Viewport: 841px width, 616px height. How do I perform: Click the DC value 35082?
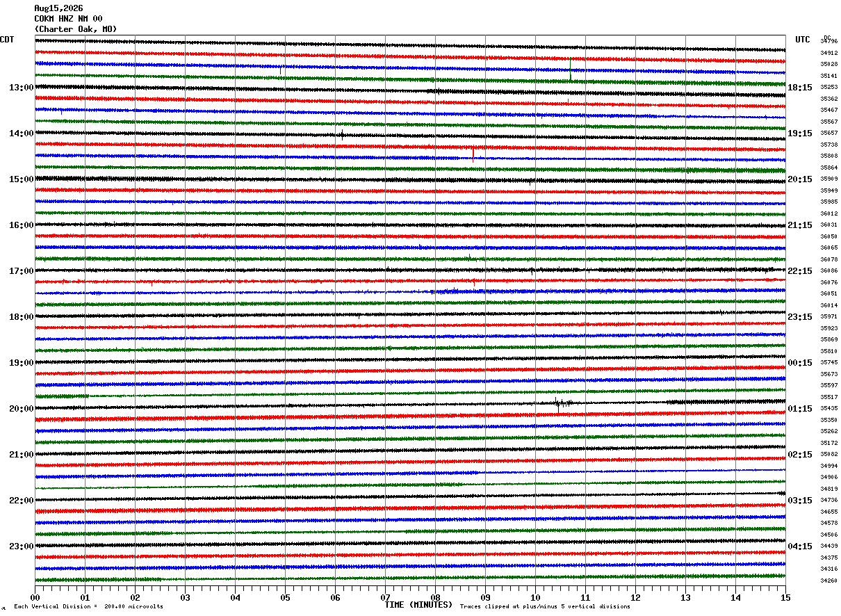pyautogui.click(x=828, y=455)
